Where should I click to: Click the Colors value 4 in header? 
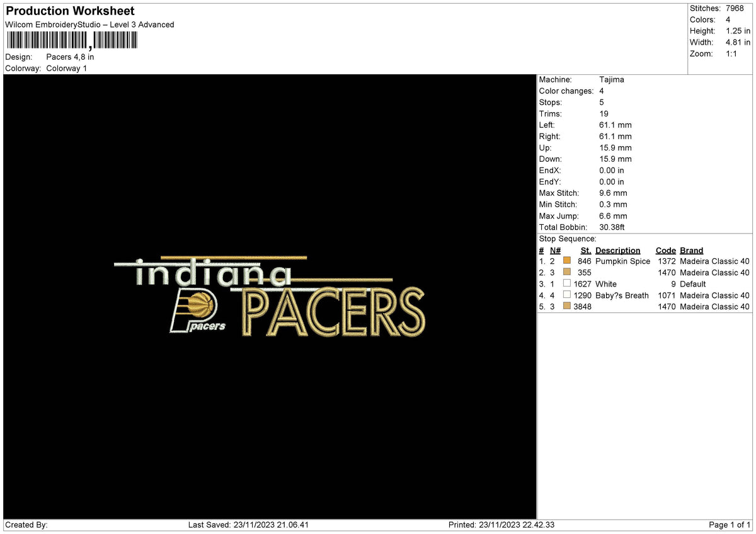coord(728,20)
